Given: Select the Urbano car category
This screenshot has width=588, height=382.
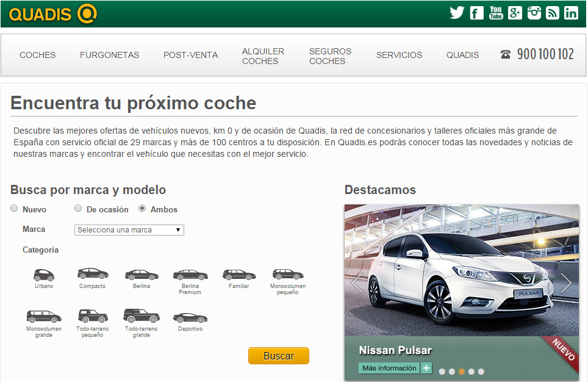Looking at the screenshot, I should pos(44,279).
